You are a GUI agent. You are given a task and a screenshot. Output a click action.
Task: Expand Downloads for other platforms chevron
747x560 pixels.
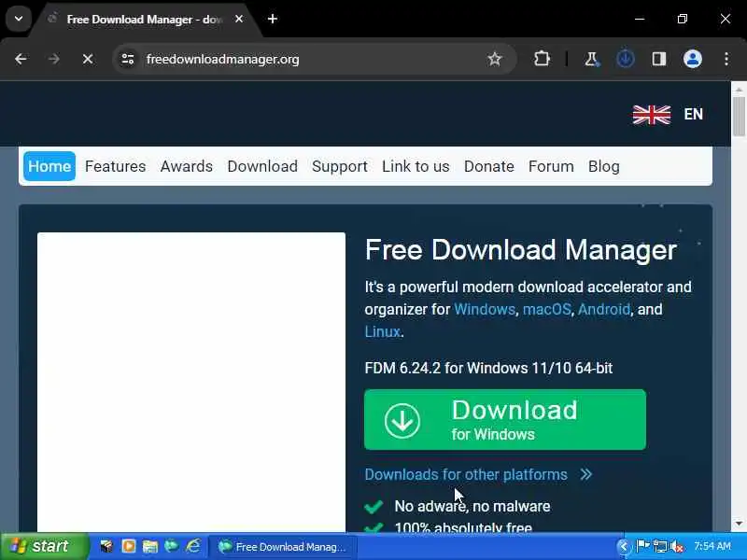coord(586,474)
